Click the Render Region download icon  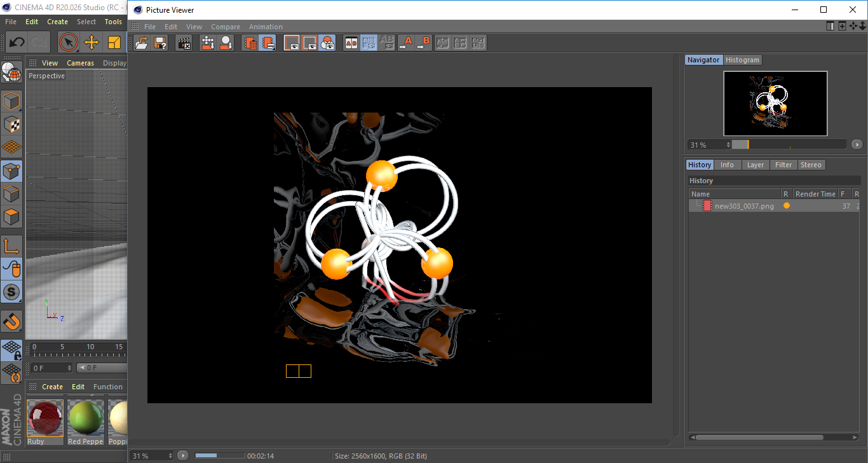(x=208, y=43)
